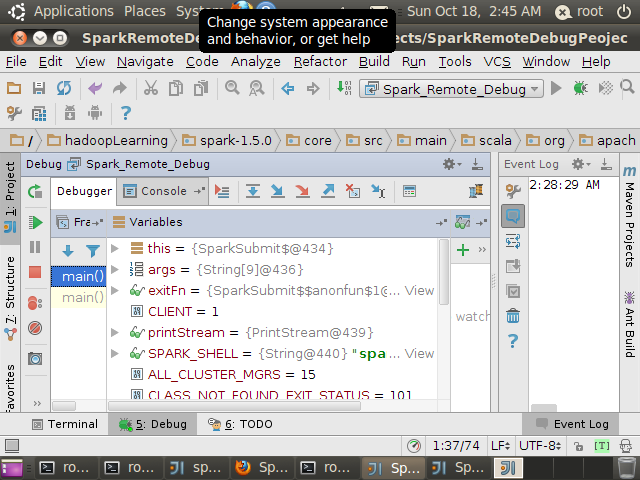Take thread dump with camera icon
640x480 pixels.
coord(35,359)
